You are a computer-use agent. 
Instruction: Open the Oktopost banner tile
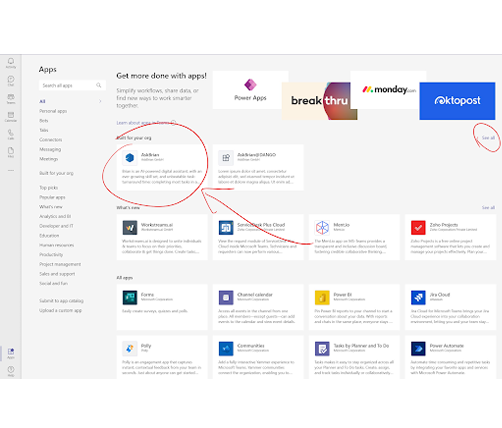click(x=457, y=101)
